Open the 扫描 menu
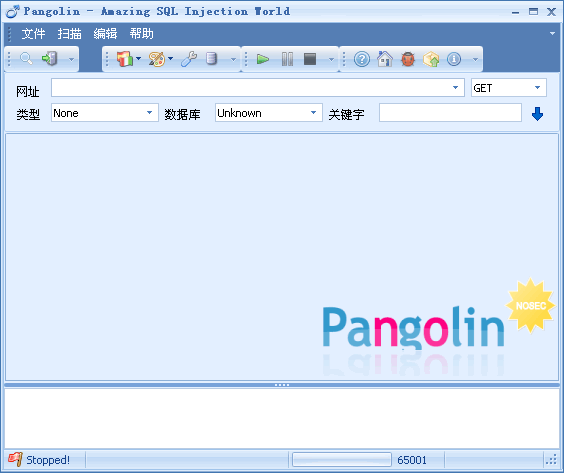This screenshot has width=564, height=473. click(x=69, y=34)
